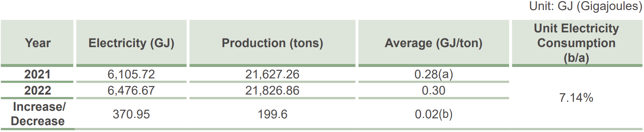This screenshot has width=644, height=132.
Task: Select the 199.6 production difference cell
Action: [272, 114]
